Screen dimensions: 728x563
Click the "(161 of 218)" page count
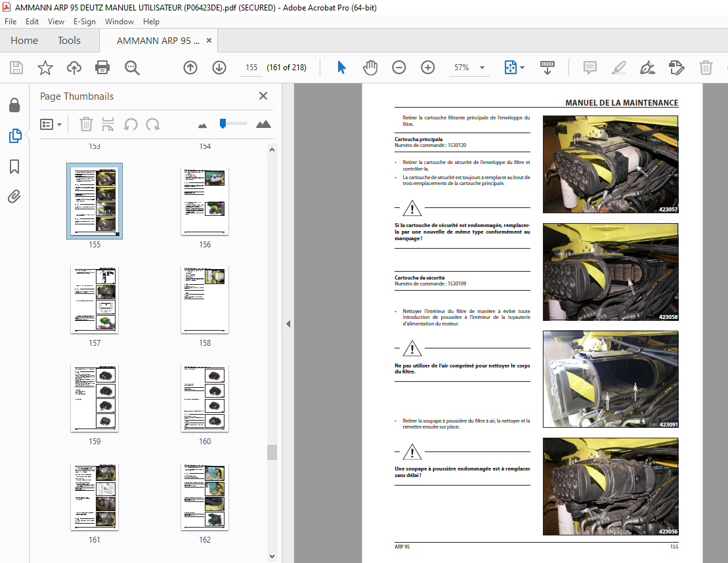[x=286, y=68]
